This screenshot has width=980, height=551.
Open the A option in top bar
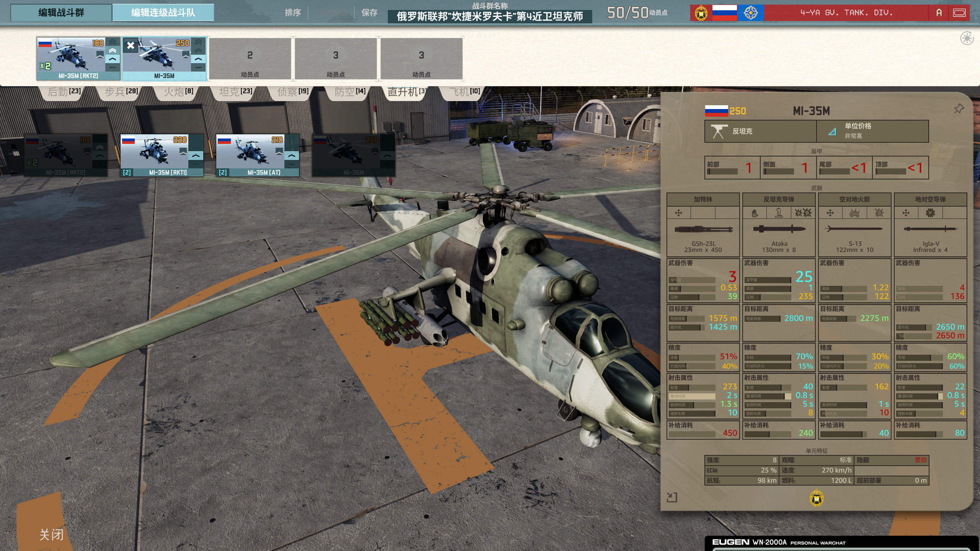939,13
